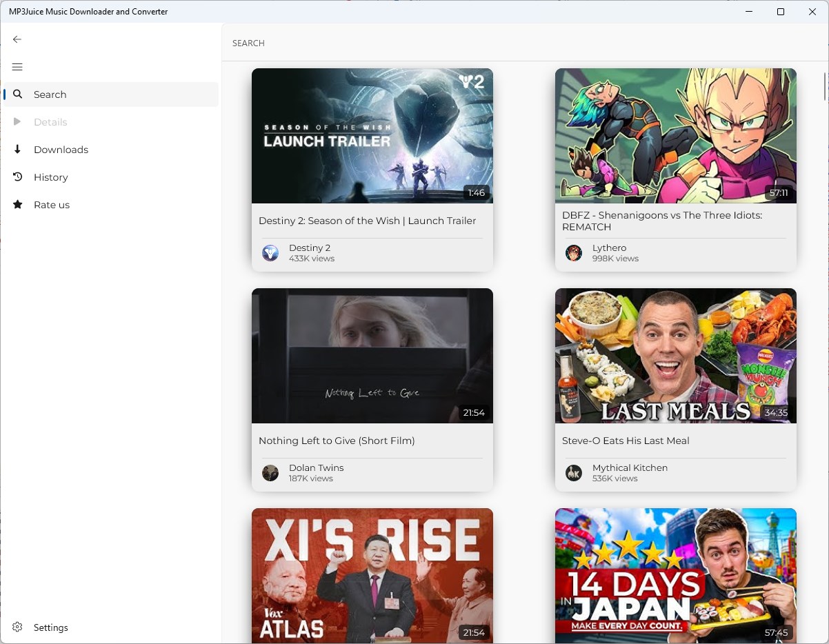Viewport: 829px width, 644px height.
Task: Click the 'Destiny 2' channel name
Action: click(310, 248)
